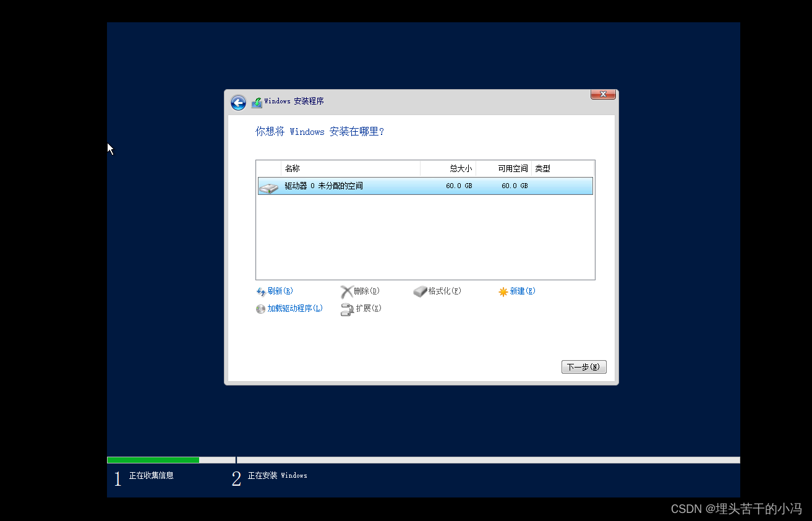Create new partition with 新建(E)

point(523,291)
